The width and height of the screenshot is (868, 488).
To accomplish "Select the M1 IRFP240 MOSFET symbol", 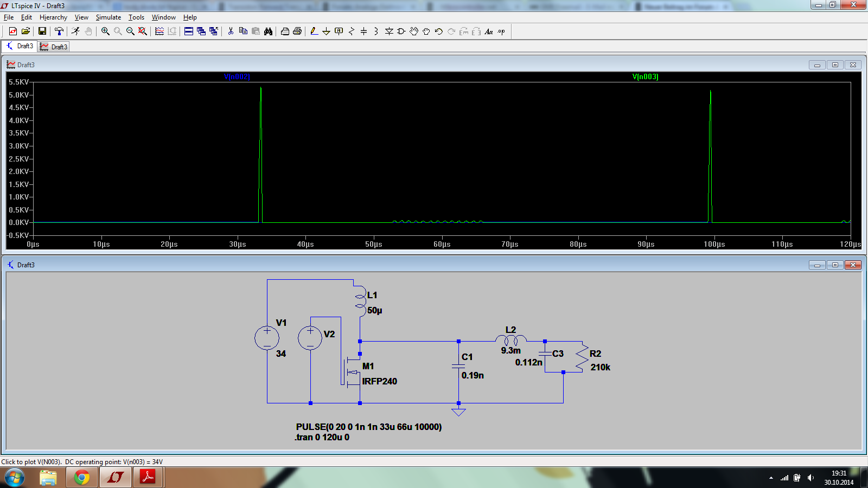I will (x=352, y=372).
